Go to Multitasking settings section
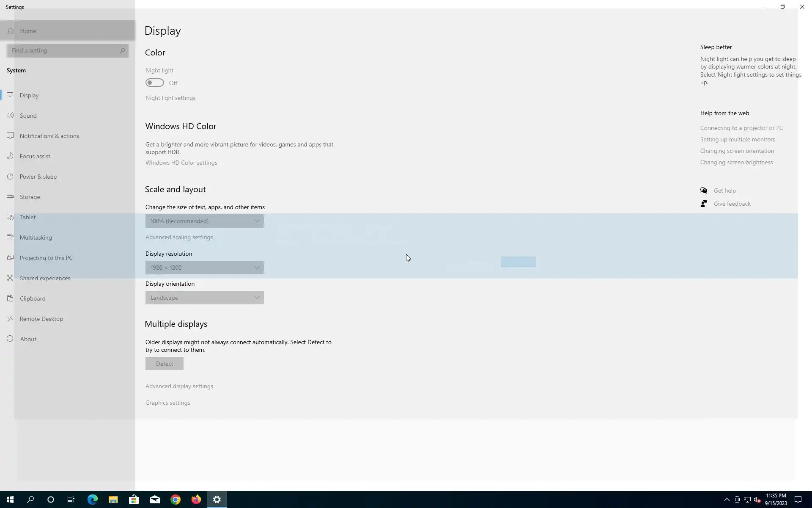This screenshot has width=812, height=508. coord(36,237)
